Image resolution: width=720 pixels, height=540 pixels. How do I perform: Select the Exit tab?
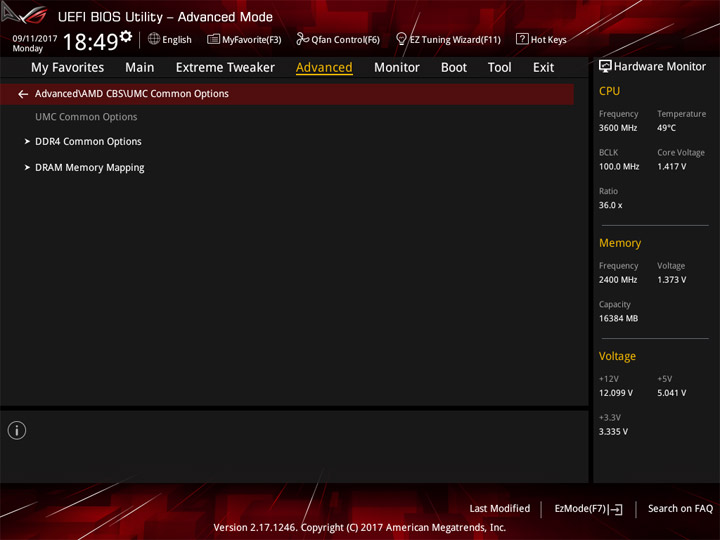click(543, 68)
